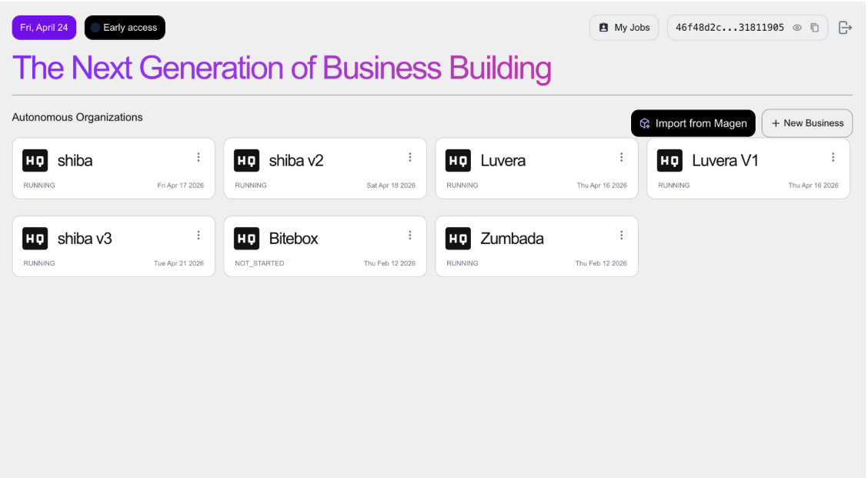Open the three-dot menu on the Zumbada card

pos(621,236)
